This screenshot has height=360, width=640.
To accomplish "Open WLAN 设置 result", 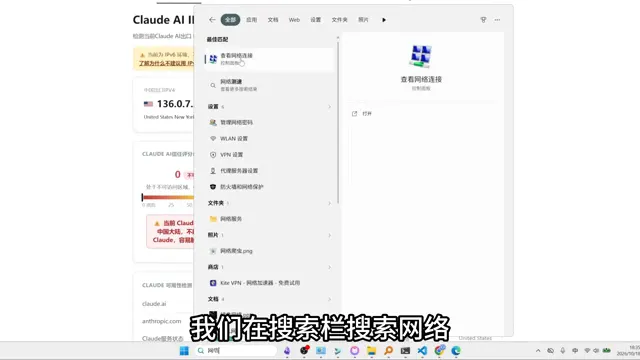I will coord(269,138).
